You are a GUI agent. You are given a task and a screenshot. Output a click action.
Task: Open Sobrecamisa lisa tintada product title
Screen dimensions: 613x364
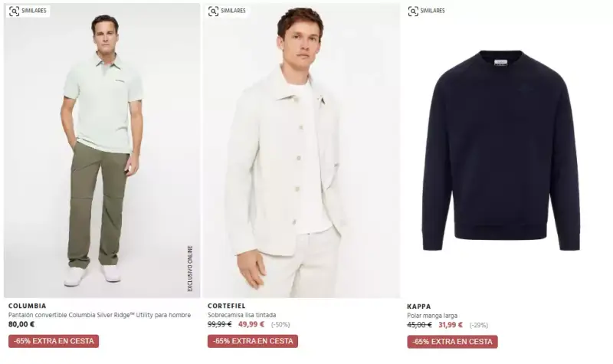pyautogui.click(x=241, y=315)
